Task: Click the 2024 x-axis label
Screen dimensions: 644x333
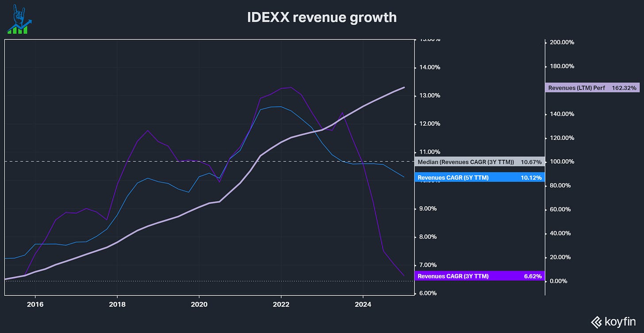Action: tap(363, 304)
